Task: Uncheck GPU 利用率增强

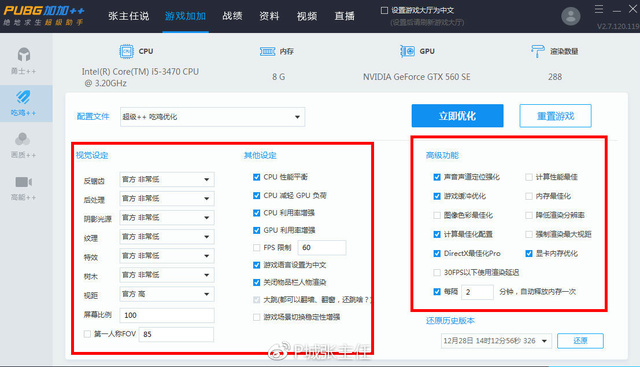Action: pos(256,230)
